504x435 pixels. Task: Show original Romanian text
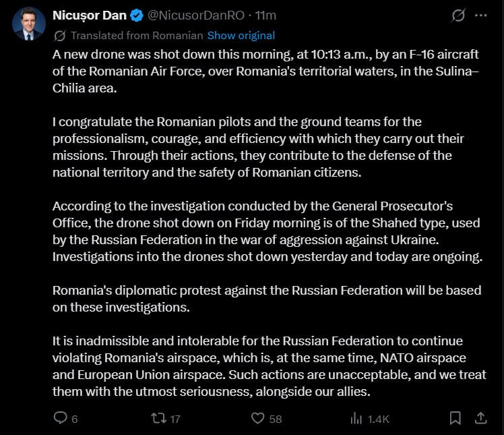(x=241, y=35)
